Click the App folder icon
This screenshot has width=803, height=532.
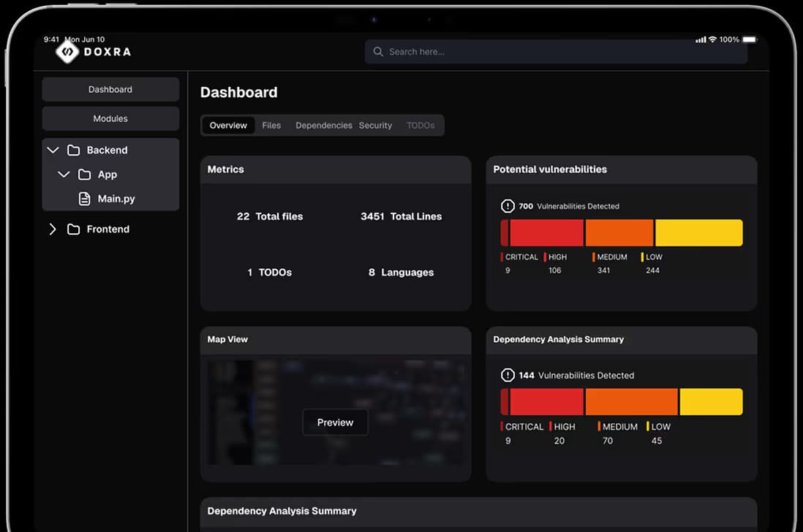pos(85,175)
